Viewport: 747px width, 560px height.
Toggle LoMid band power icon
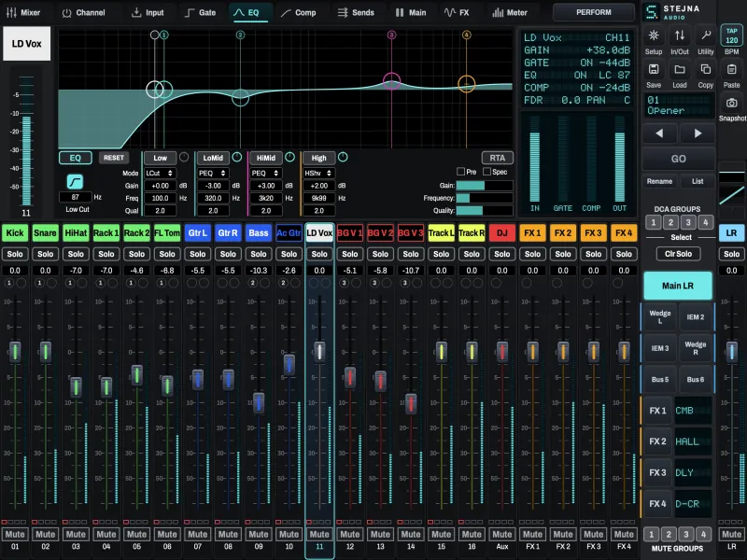click(237, 157)
